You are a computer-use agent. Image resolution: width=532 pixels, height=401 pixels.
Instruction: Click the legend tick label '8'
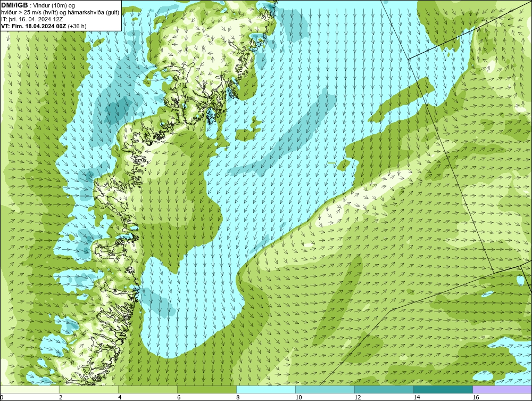tap(238, 398)
